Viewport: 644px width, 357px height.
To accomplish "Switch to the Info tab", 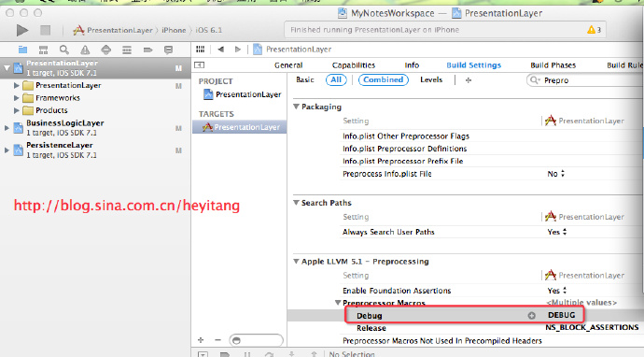I will click(x=412, y=65).
